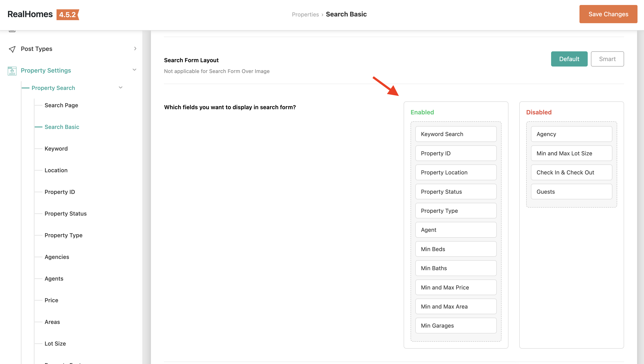Image resolution: width=644 pixels, height=364 pixels.
Task: Click the Post Types paper plane icon
Action: 12,49
